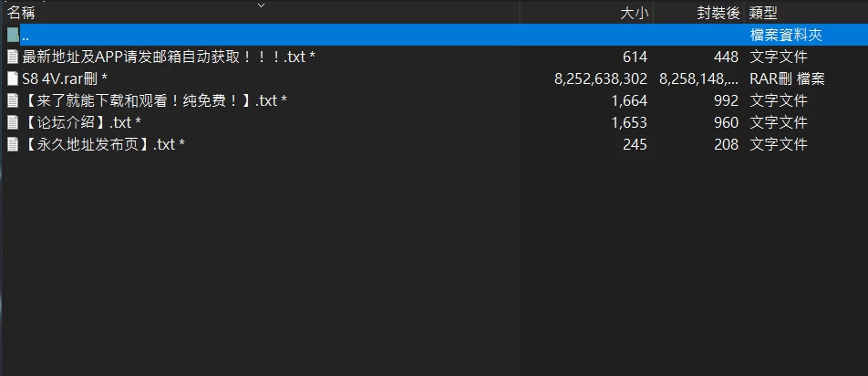Screen dimensions: 868x376
Task: Select the file name 【永久地址发布页】.txt
Action: [x=104, y=144]
